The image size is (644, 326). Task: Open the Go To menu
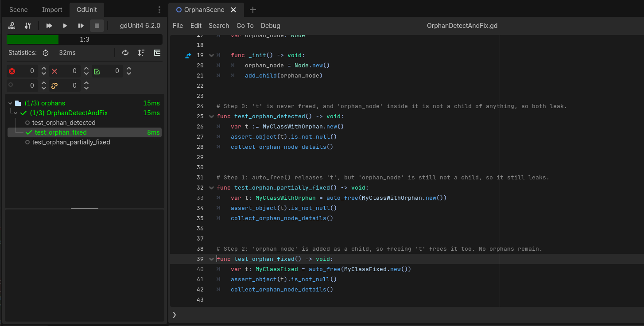245,26
